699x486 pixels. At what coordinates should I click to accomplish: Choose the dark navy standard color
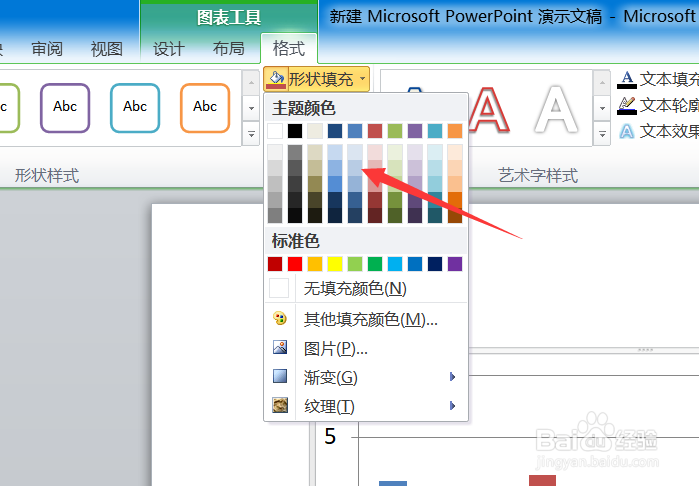pyautogui.click(x=435, y=264)
